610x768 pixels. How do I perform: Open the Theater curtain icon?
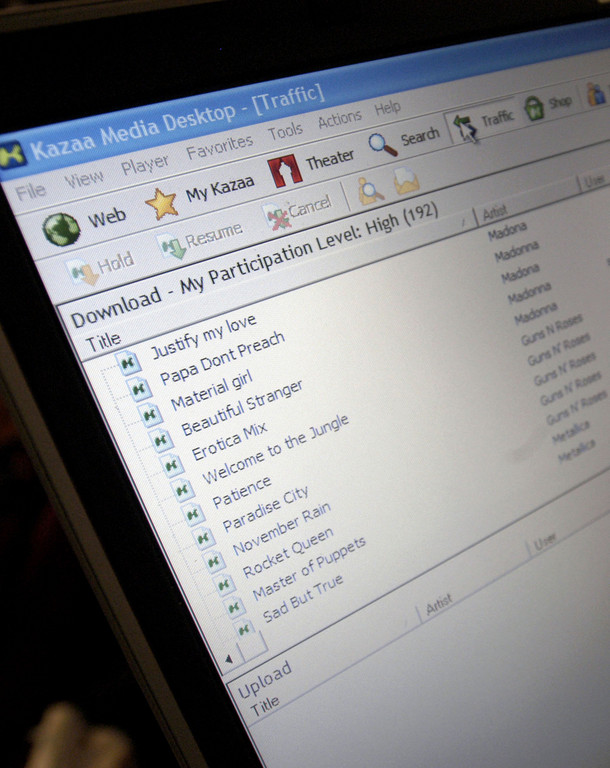(284, 169)
